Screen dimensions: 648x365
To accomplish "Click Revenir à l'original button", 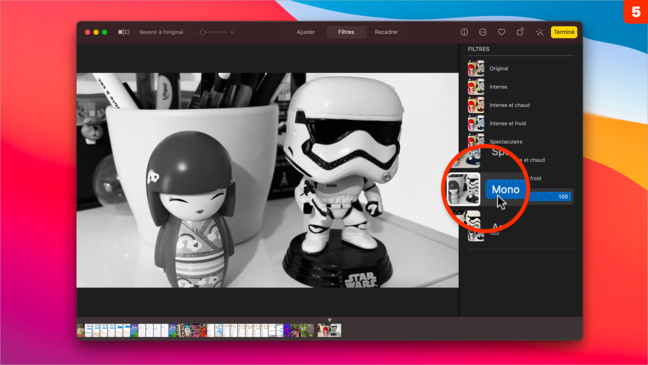I will 161,32.
